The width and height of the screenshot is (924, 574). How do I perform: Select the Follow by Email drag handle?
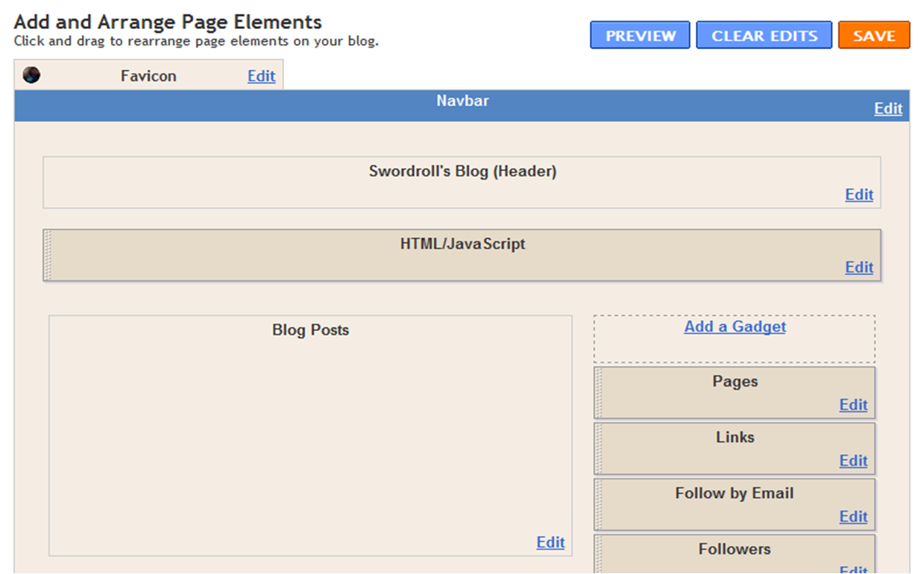[598, 505]
